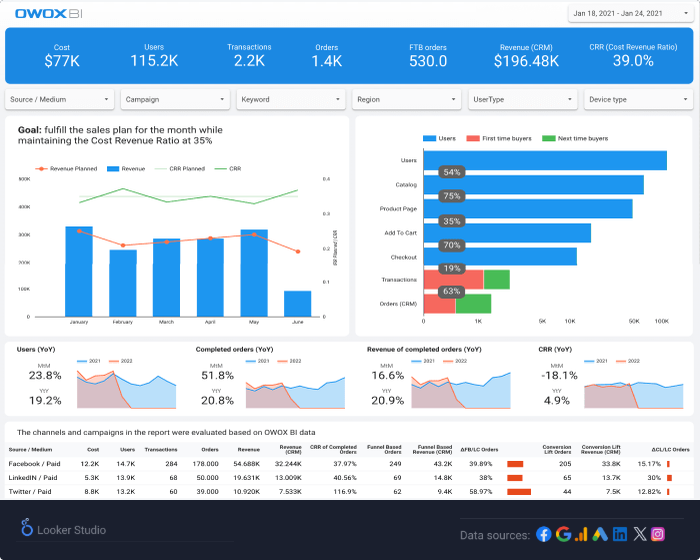
Task: Sort table by Cost column header
Action: pyautogui.click(x=93, y=449)
